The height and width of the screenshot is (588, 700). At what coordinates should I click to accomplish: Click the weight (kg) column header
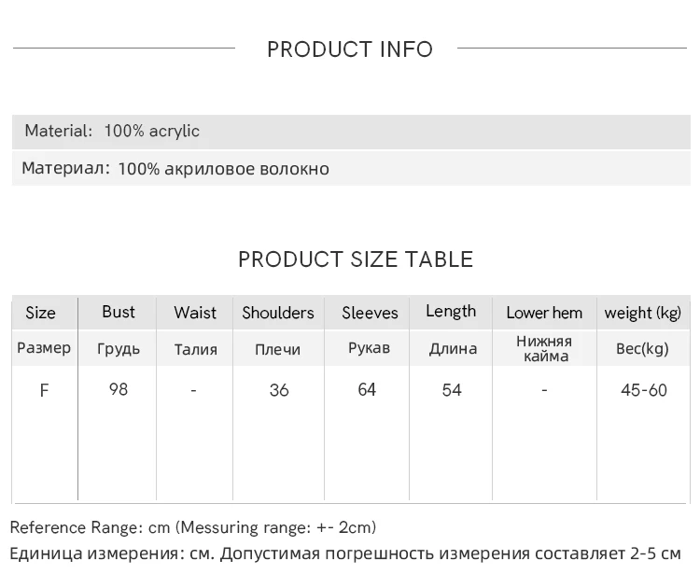pyautogui.click(x=643, y=313)
